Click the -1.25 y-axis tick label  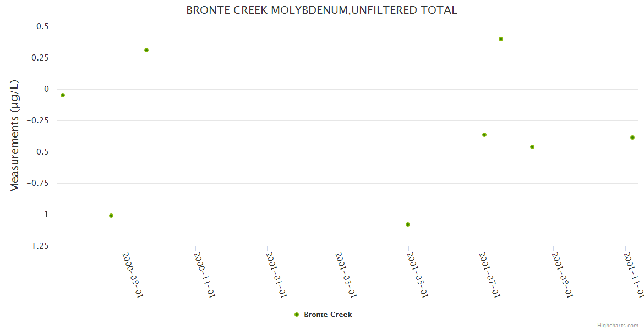click(x=37, y=246)
